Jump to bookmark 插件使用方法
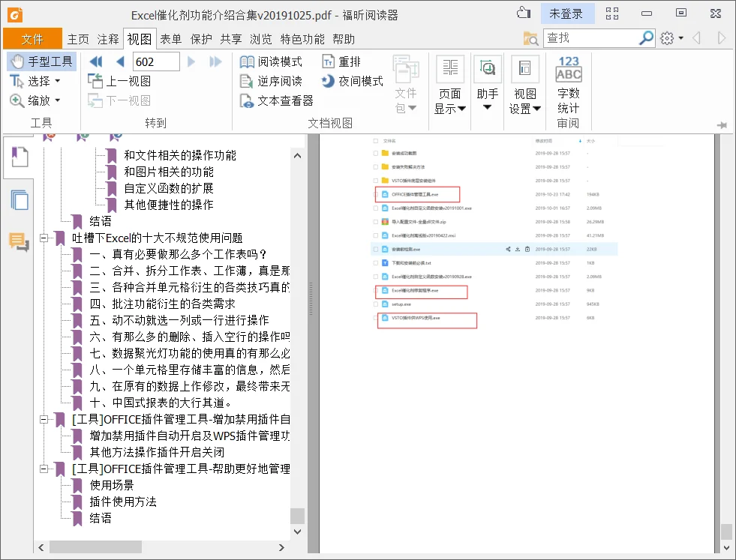The image size is (736, 560). pyautogui.click(x=123, y=502)
